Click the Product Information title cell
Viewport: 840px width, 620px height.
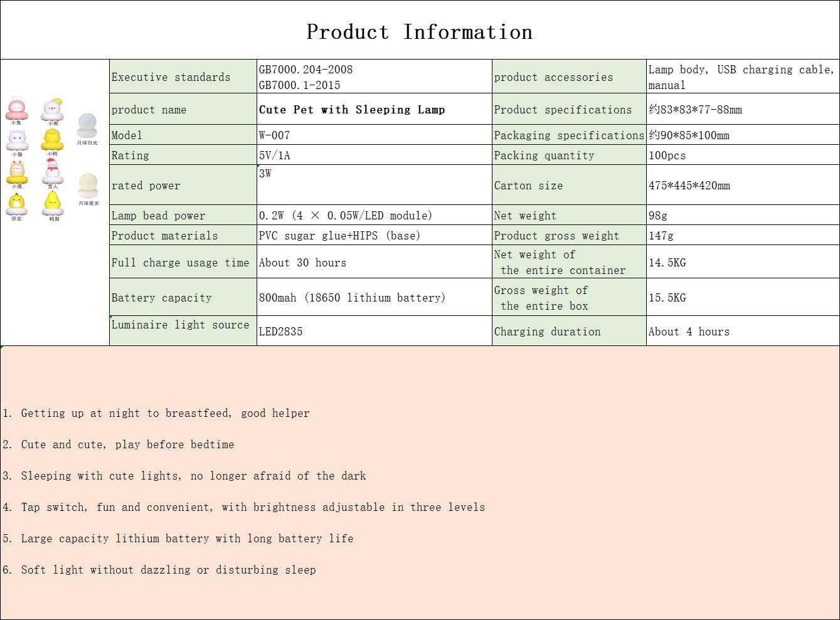419,31
